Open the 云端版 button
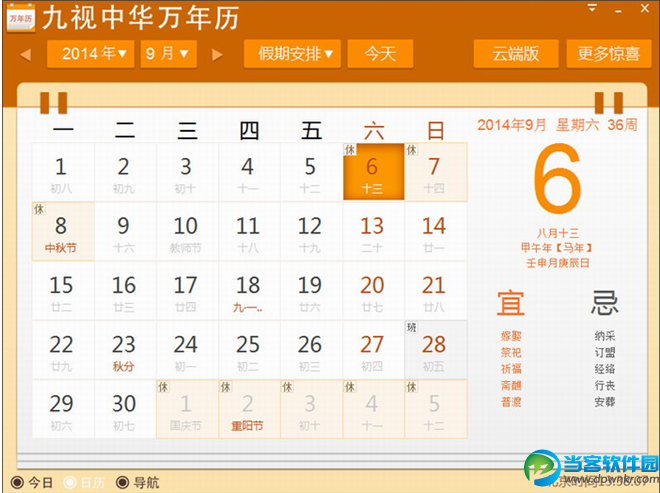Viewport: 660px width, 493px height. (516, 54)
